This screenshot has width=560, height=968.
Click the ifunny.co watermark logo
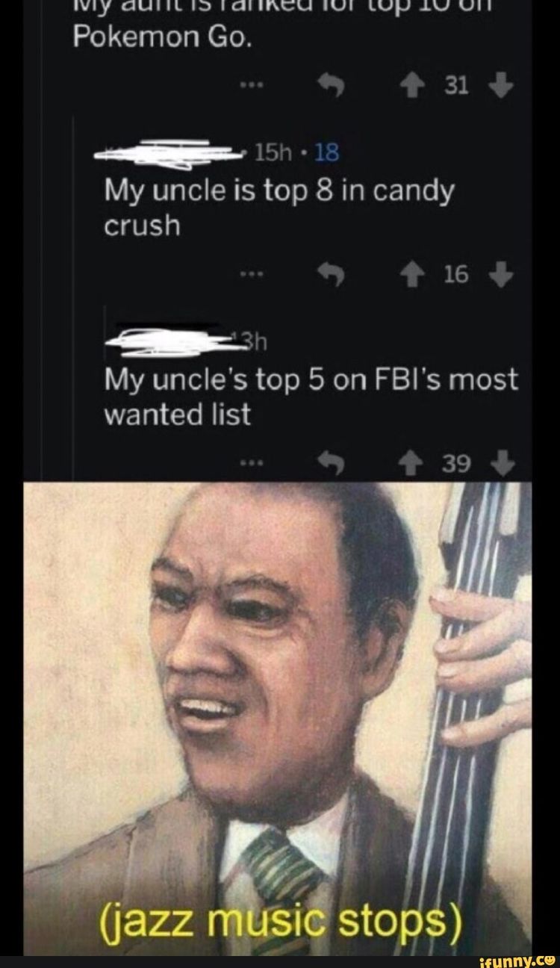pyautogui.click(x=516, y=960)
